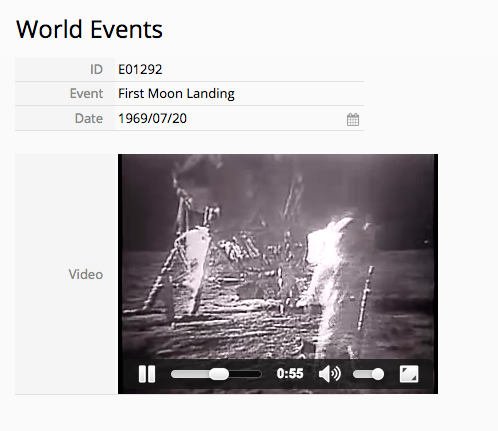Click the video progress slider knob

pos(219,374)
